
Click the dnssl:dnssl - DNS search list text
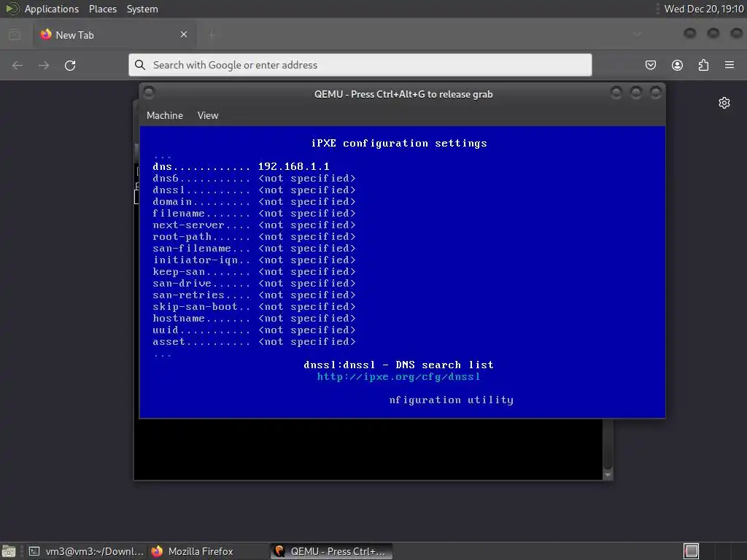point(399,365)
